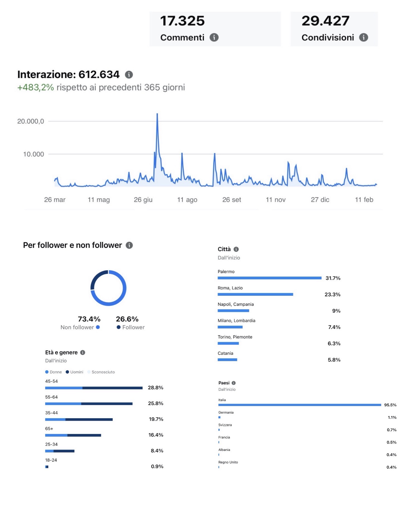Click the Non follower legend dot
420x505 pixels.
tap(98, 327)
